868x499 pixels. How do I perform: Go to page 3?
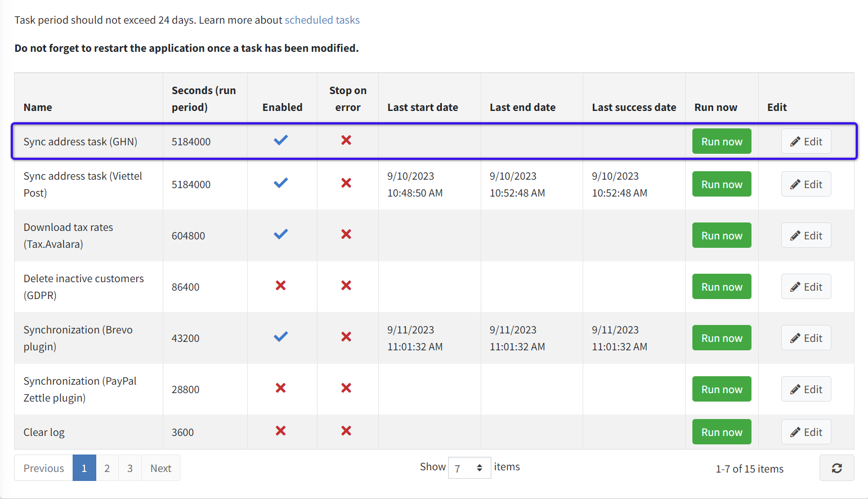pyautogui.click(x=130, y=468)
